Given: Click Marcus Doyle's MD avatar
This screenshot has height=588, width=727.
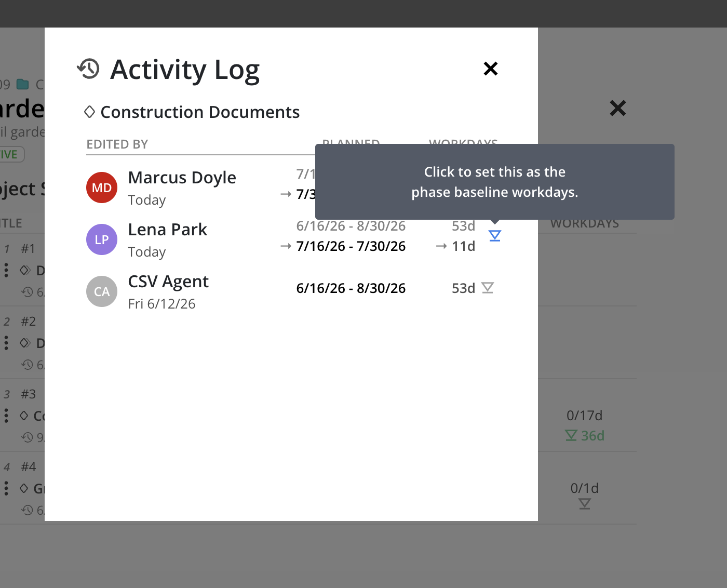Looking at the screenshot, I should click(102, 188).
